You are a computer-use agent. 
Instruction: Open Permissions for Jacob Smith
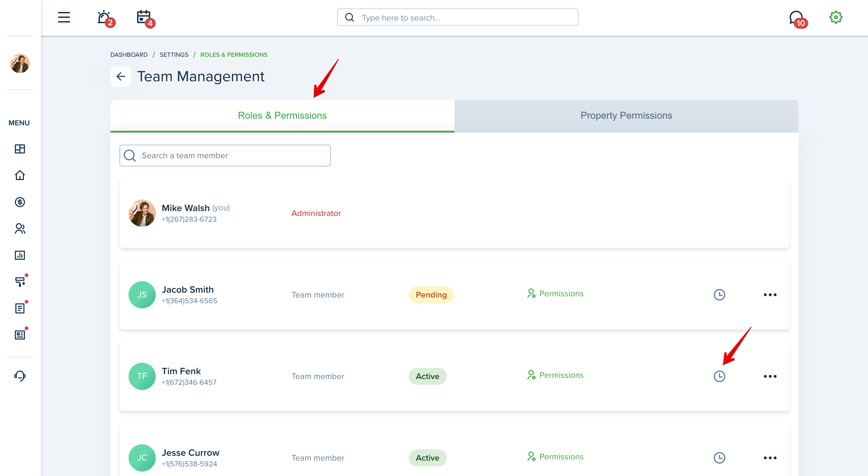coord(555,294)
